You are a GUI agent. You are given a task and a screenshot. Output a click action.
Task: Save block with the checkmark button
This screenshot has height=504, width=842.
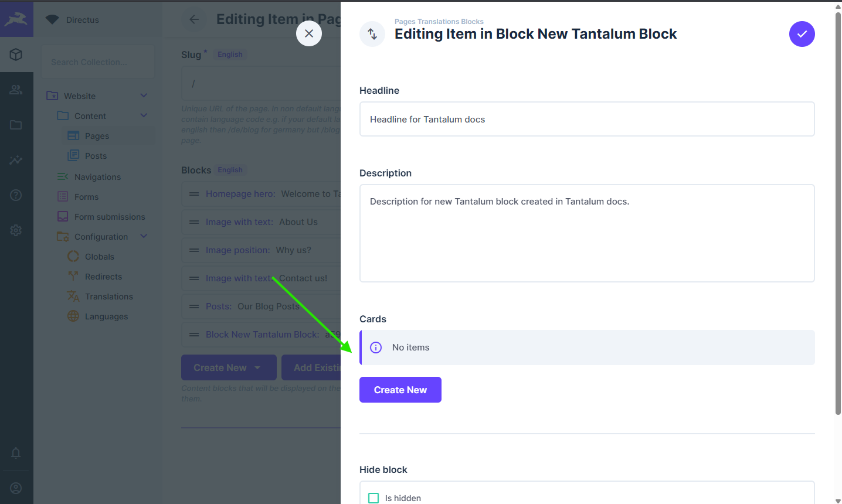click(802, 34)
